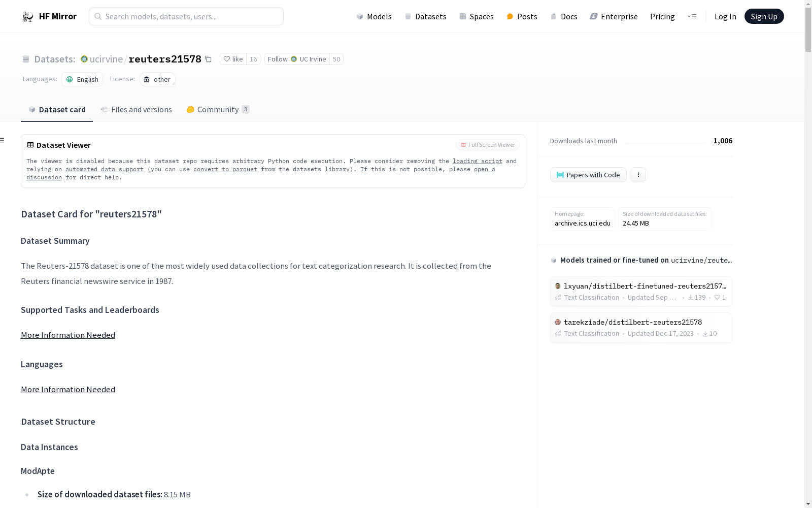Open Posts in top navigation
812x508 pixels.
click(x=522, y=16)
